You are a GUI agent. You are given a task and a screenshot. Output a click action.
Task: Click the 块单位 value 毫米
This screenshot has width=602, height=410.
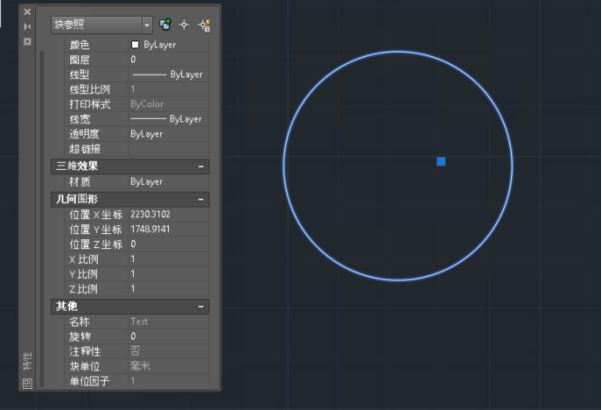pyautogui.click(x=169, y=366)
